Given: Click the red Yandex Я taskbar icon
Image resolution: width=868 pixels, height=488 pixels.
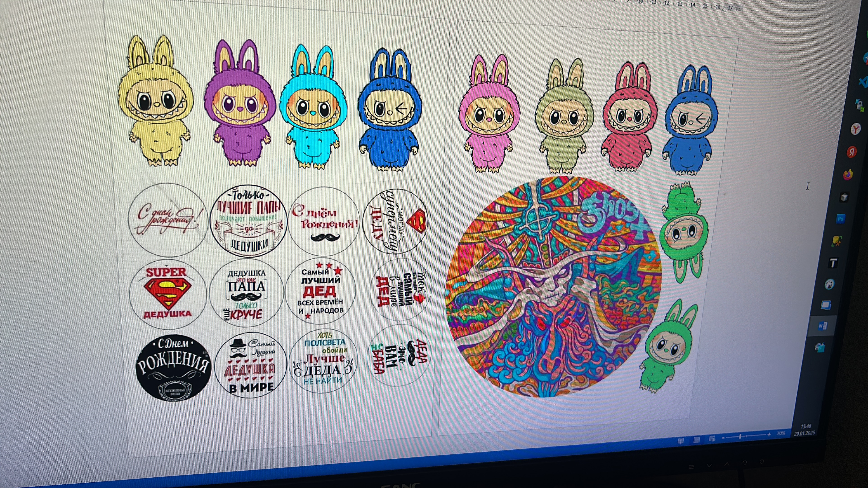Looking at the screenshot, I should (852, 152).
